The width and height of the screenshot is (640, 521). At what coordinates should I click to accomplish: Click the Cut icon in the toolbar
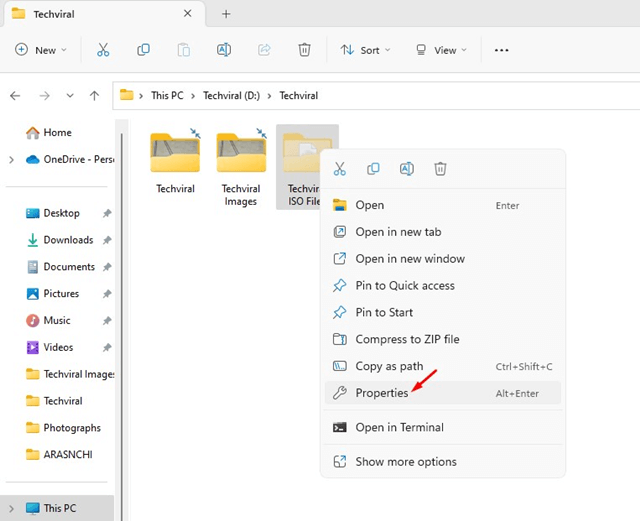(103, 50)
